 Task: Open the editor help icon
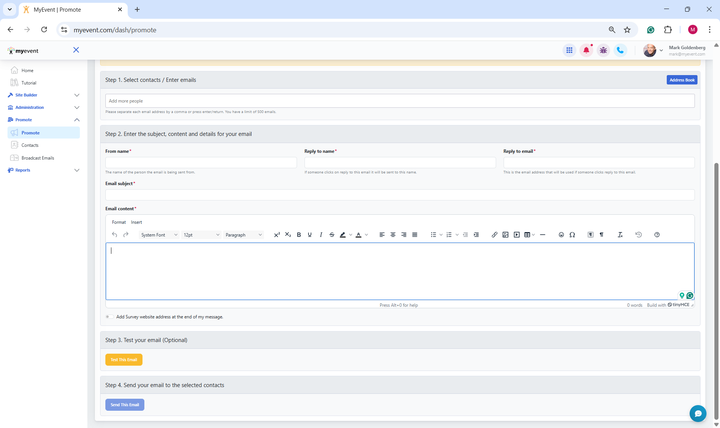(x=657, y=235)
